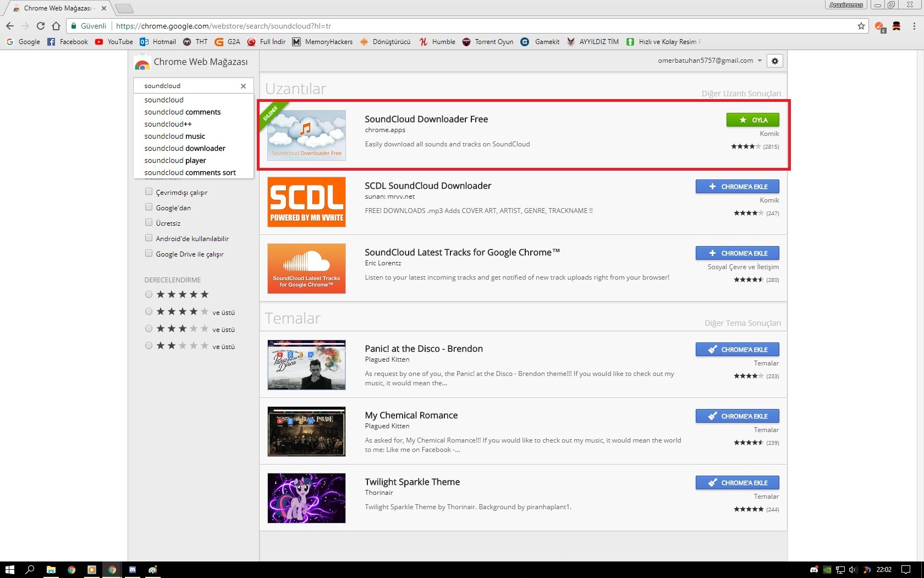Open the Windows Start menu

pos(9,570)
